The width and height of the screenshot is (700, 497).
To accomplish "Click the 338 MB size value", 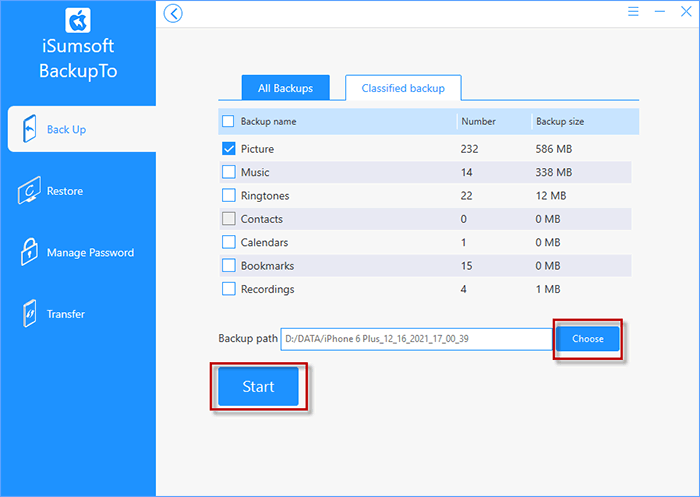I will tap(554, 172).
